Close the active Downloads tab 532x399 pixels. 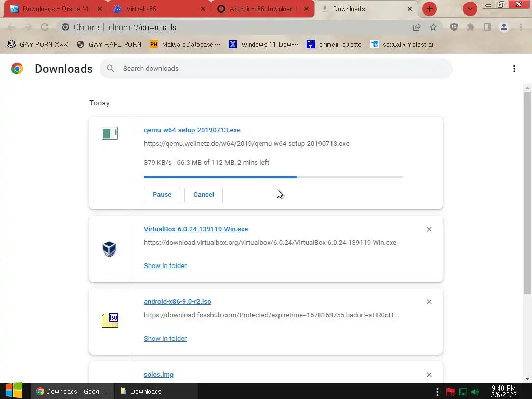coord(410,9)
